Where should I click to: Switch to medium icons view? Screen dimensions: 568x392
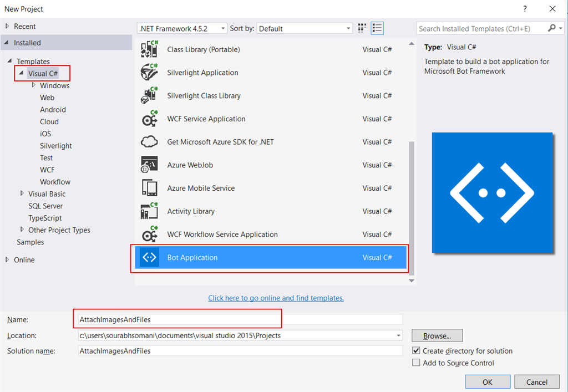click(x=362, y=28)
